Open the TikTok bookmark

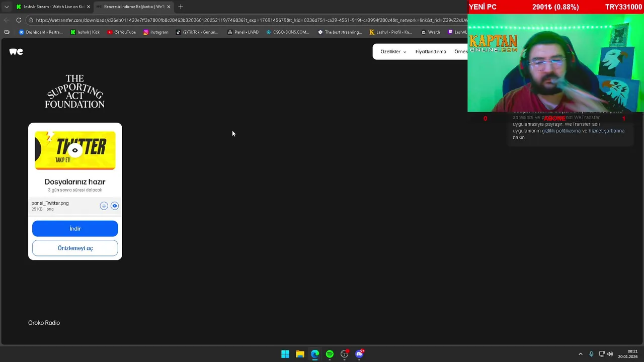[x=197, y=32]
